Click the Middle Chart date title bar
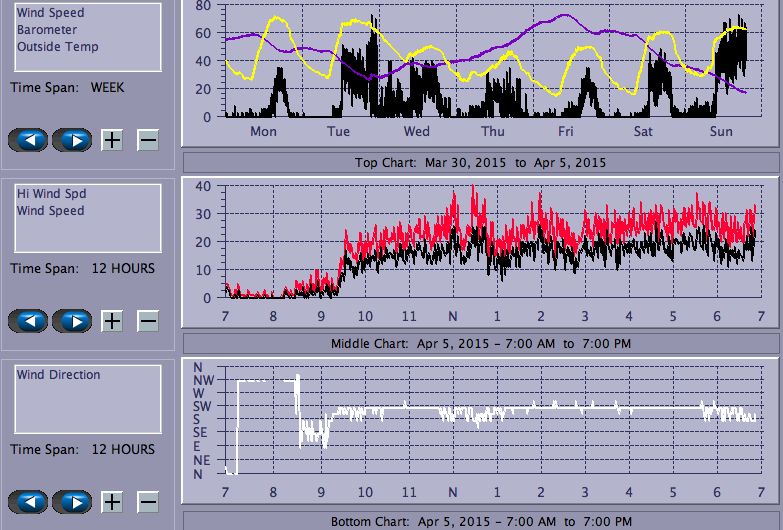The height and width of the screenshot is (530, 783). pyautogui.click(x=480, y=343)
